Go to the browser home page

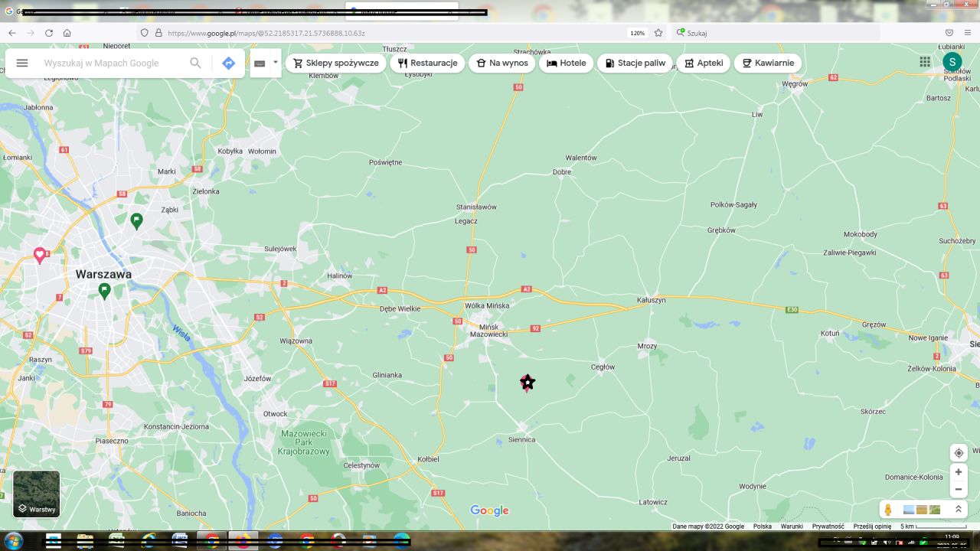tap(67, 33)
